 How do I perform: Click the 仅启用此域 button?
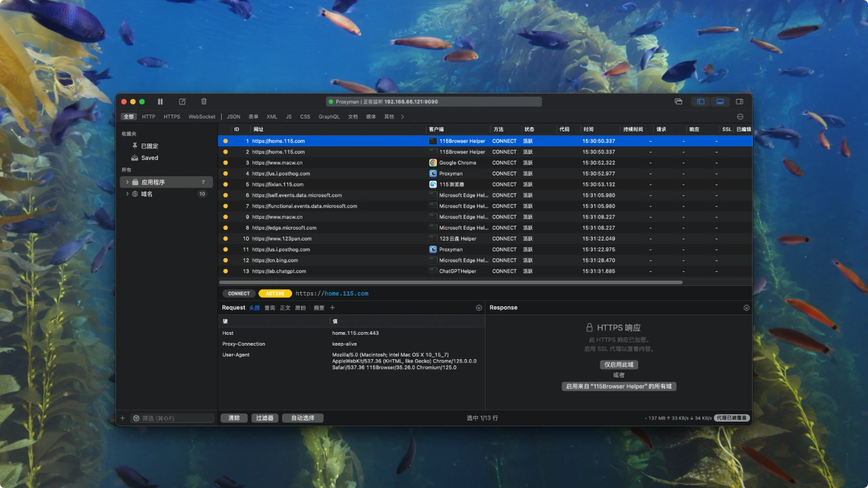pyautogui.click(x=618, y=365)
